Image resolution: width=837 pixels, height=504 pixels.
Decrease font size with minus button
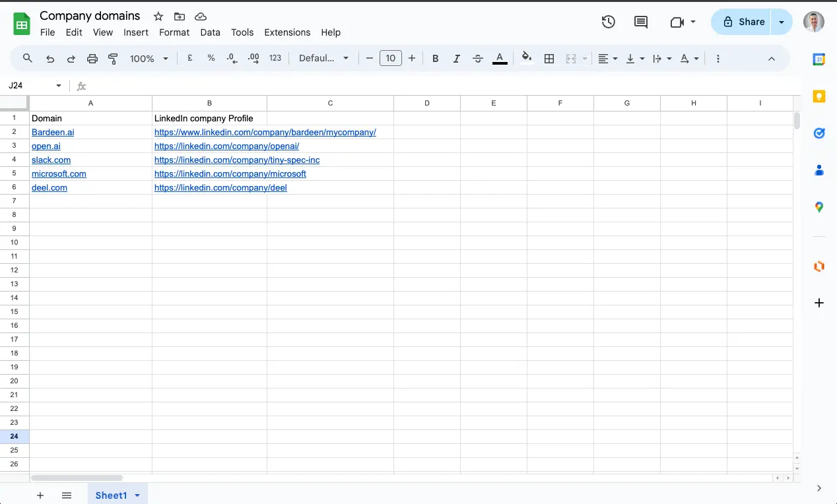coord(370,58)
